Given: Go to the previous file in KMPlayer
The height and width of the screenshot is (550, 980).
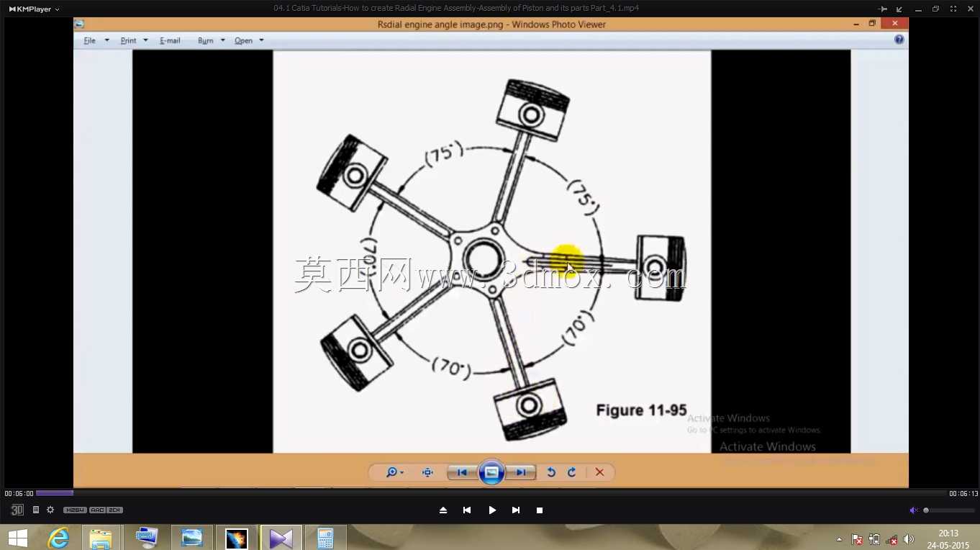Looking at the screenshot, I should point(467,510).
